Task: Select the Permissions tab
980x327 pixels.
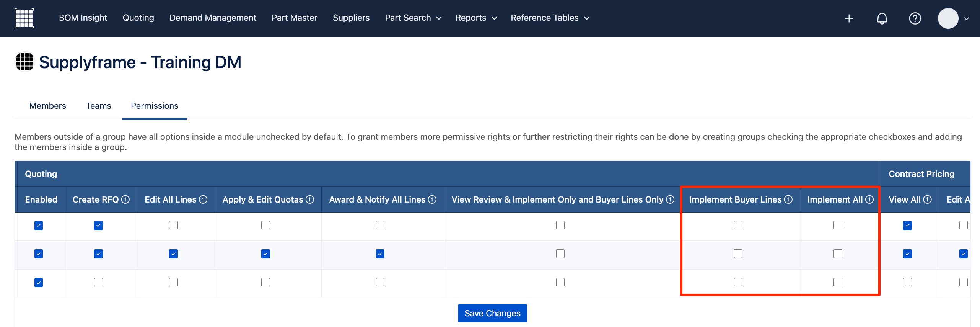Action: 155,106
